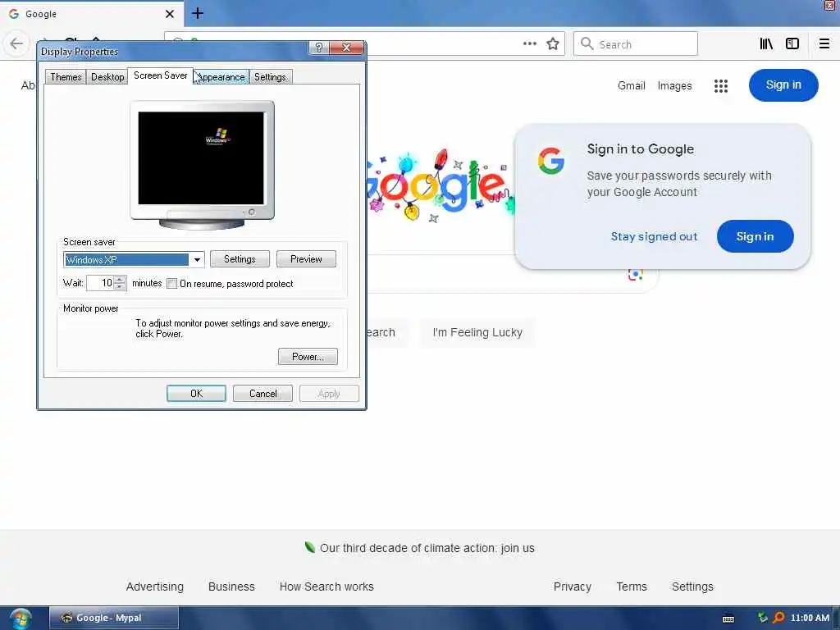Click screen saver Settings button
840x630 pixels.
click(x=240, y=259)
